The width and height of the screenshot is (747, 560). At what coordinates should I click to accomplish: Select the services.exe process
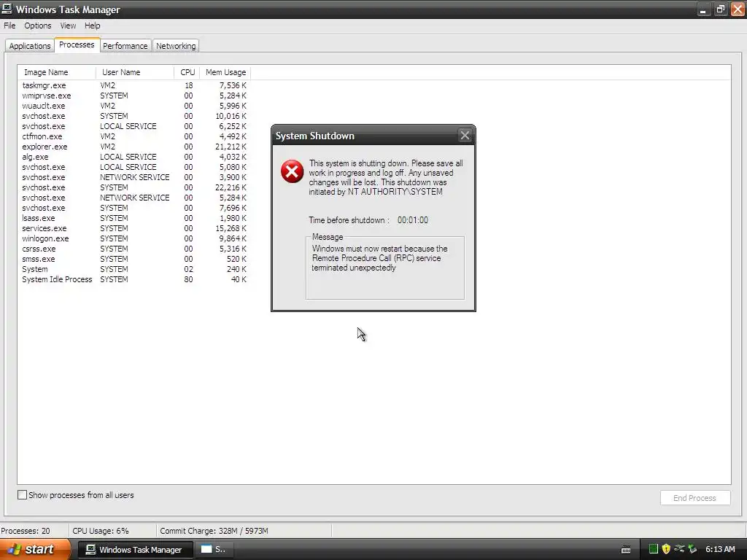pos(134,228)
